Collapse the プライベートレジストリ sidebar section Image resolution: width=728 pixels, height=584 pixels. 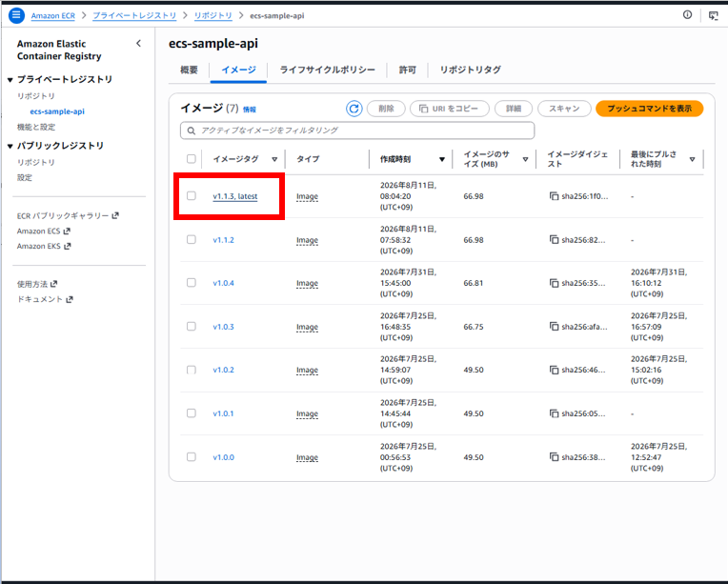(x=10, y=80)
